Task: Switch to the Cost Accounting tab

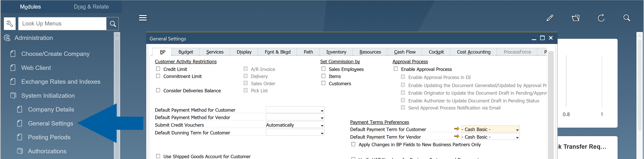Action: tap(473, 52)
